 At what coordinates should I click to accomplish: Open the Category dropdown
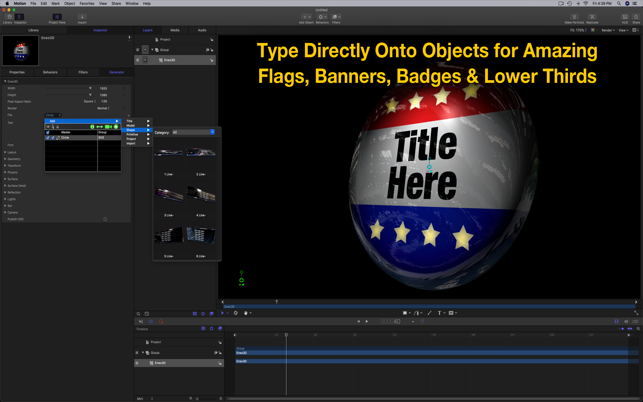point(193,132)
